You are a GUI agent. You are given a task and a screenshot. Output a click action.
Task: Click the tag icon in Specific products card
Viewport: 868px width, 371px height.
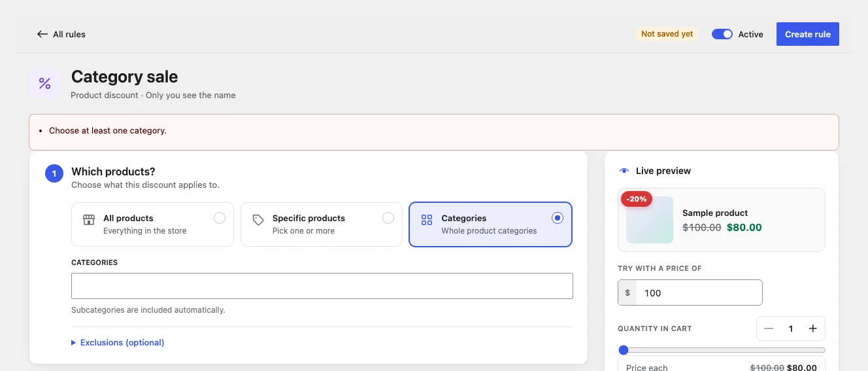point(258,220)
